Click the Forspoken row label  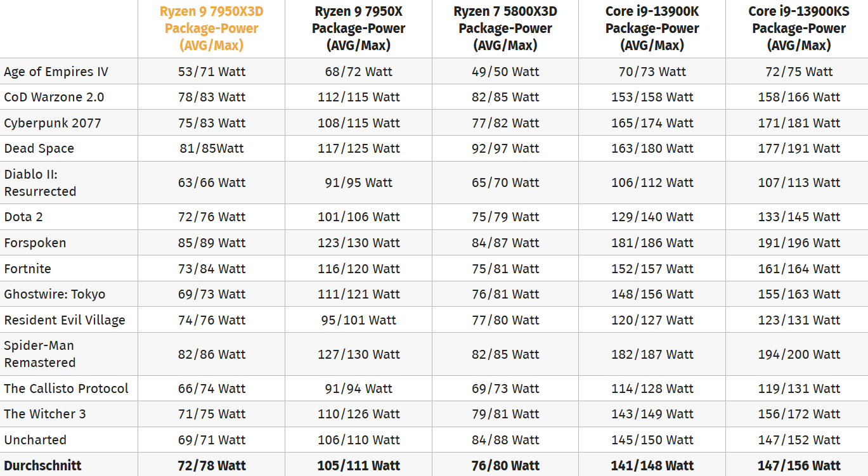(35, 243)
